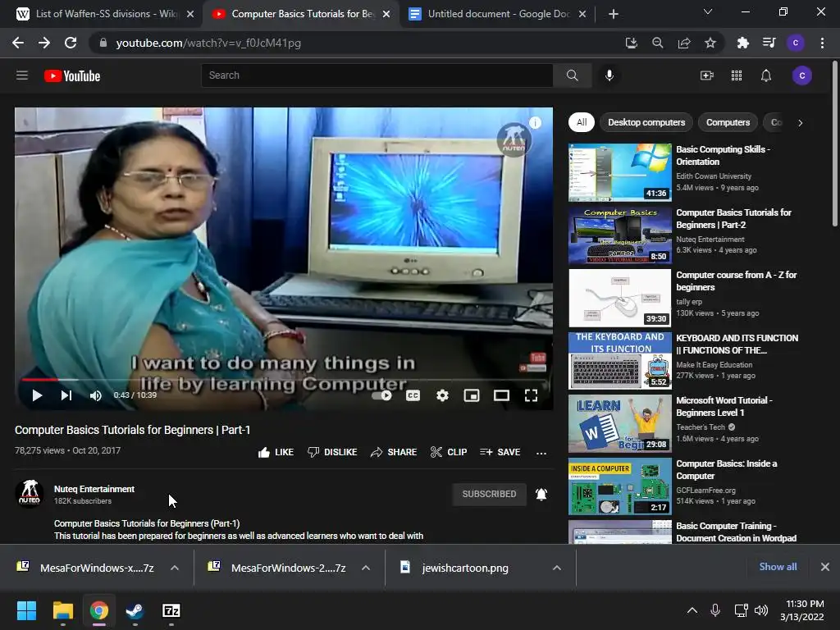The width and height of the screenshot is (840, 630).
Task: Open Steam from taskbar
Action: click(x=135, y=610)
